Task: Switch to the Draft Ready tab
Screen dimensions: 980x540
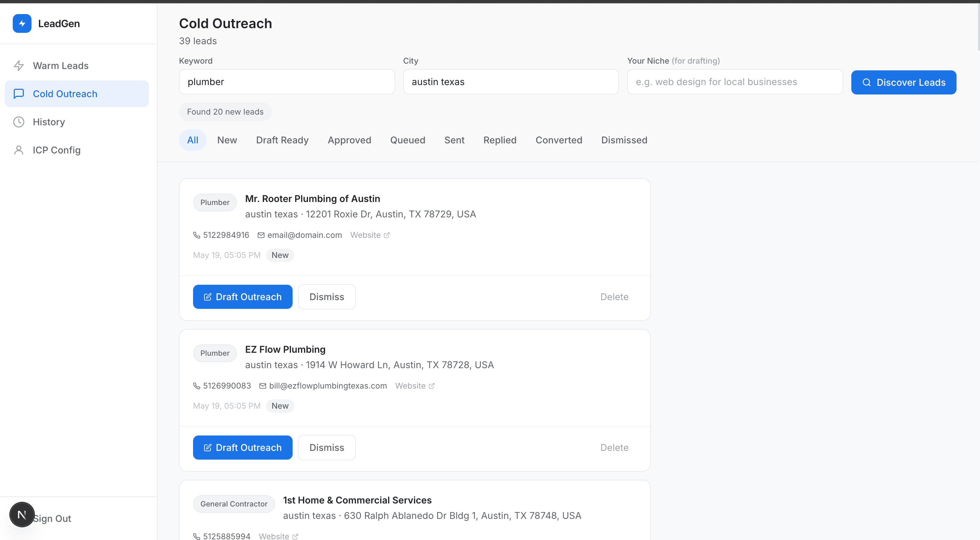Action: [x=282, y=140]
